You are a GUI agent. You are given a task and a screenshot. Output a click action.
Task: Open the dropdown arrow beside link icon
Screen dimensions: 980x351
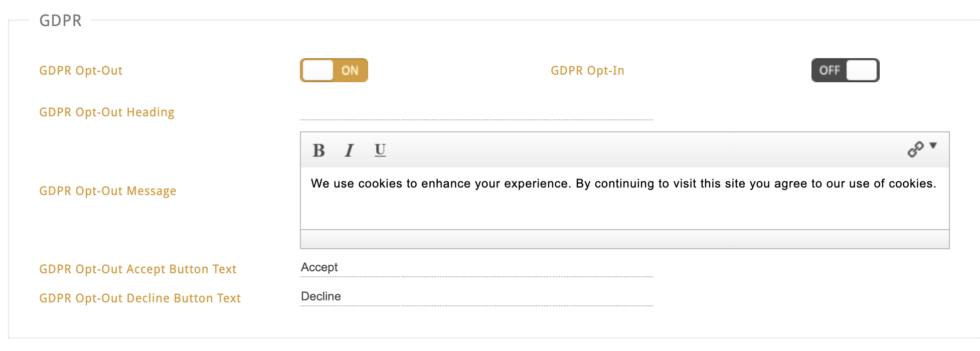tap(933, 146)
